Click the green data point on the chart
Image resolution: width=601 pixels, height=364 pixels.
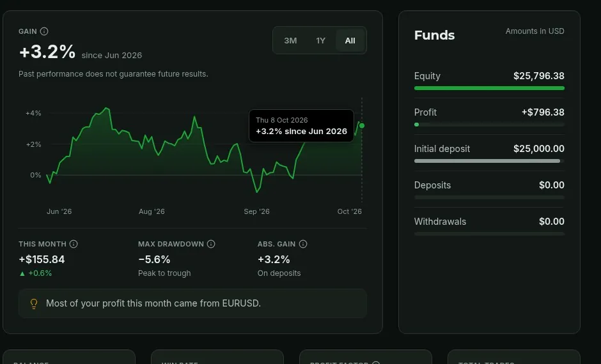point(361,126)
